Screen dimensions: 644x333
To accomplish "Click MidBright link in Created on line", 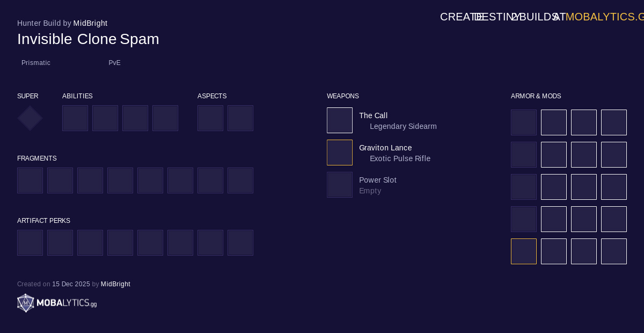I will (x=115, y=284).
